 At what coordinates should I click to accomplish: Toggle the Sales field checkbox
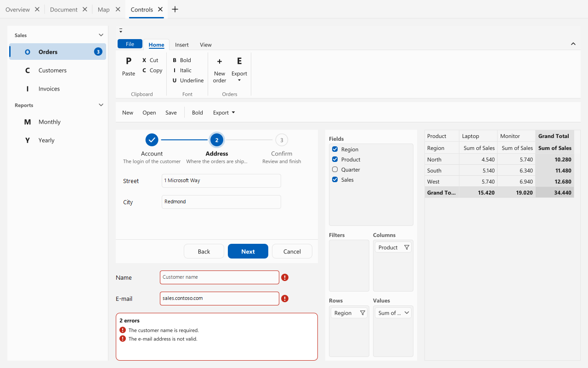(335, 180)
